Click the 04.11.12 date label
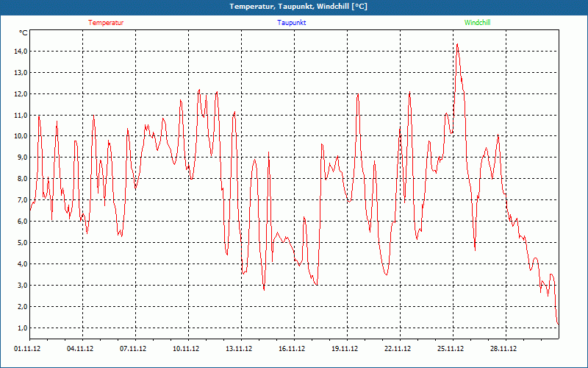The width and height of the screenshot is (588, 368). pos(80,349)
